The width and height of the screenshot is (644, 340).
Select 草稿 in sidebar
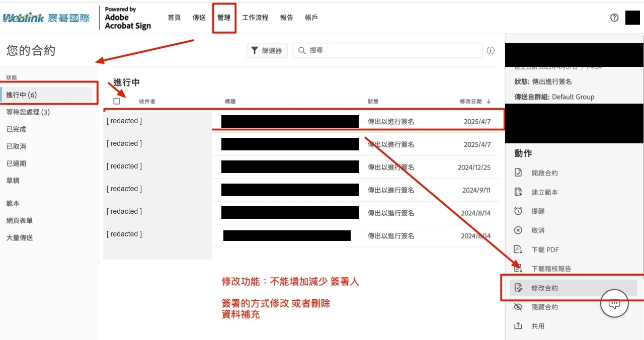[13, 181]
